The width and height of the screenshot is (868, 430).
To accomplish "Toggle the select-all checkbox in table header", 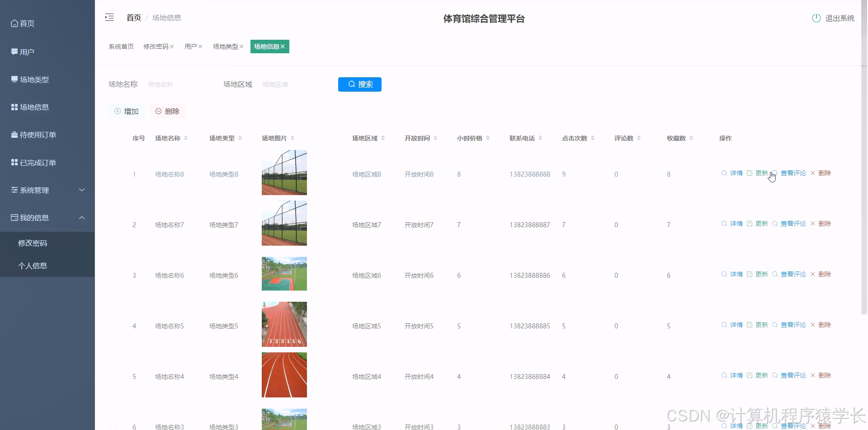I will [x=113, y=138].
